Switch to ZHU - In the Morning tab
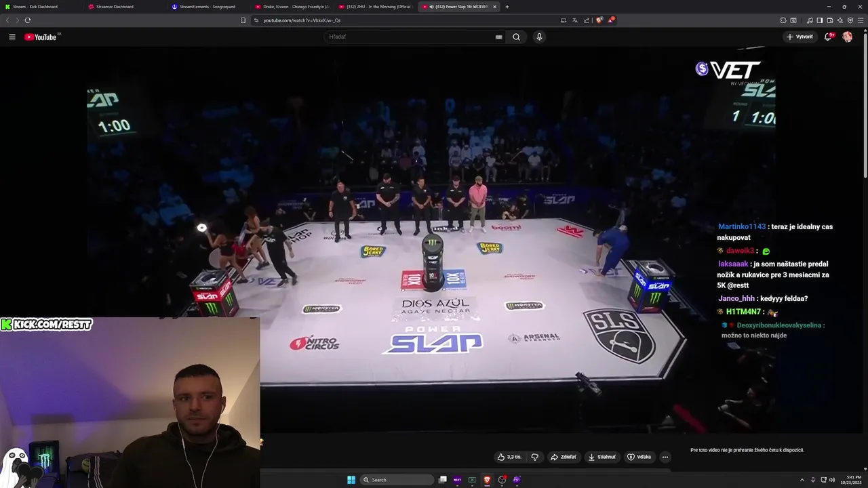The height and width of the screenshot is (488, 868). (x=375, y=7)
